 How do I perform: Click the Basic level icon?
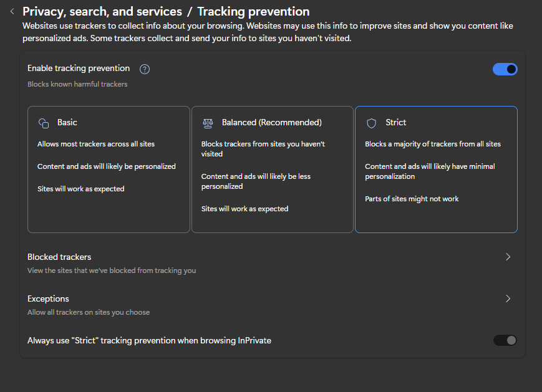(44, 123)
